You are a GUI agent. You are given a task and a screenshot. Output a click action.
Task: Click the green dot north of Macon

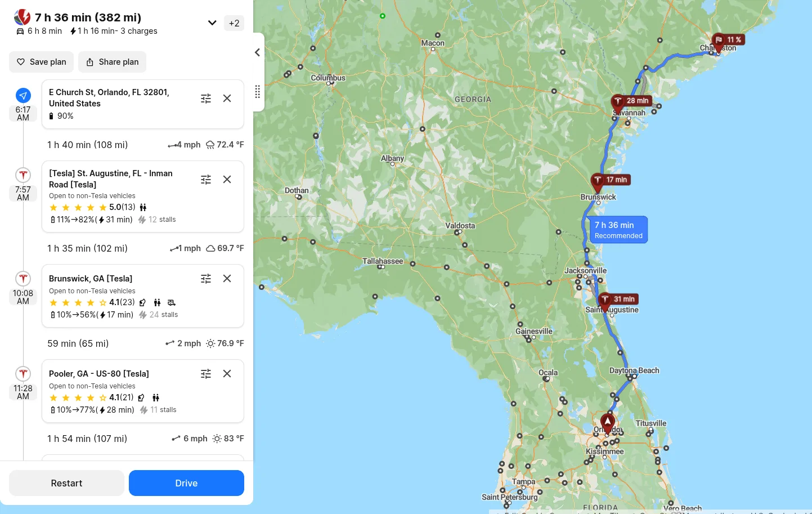(x=383, y=16)
